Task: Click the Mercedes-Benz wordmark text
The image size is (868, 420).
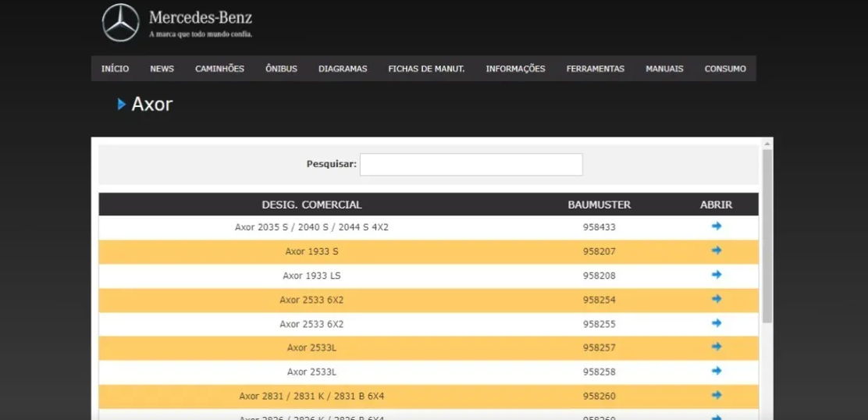Action: point(201,18)
